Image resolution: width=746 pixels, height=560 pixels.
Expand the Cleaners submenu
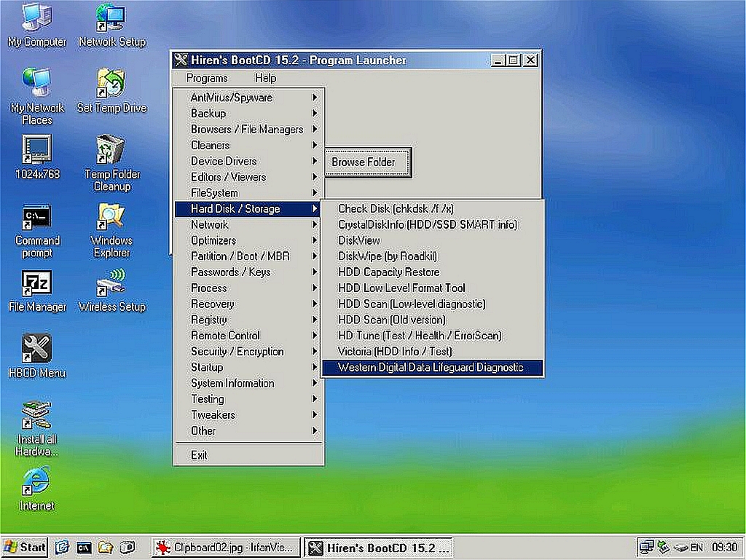249,145
